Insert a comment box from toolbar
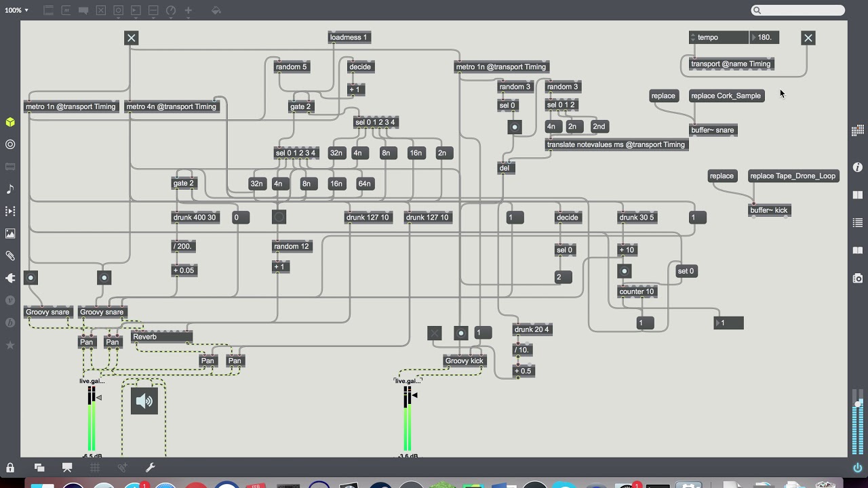 tap(83, 11)
